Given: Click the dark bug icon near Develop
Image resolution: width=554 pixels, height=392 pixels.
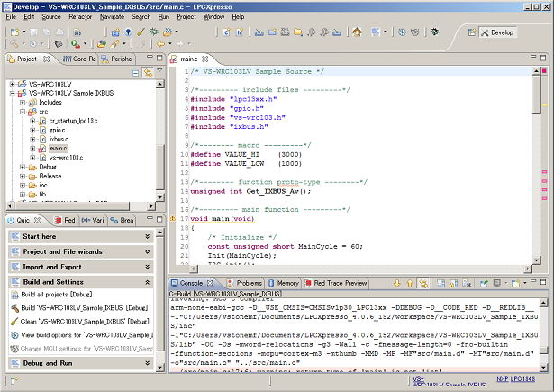Looking at the screenshot, I should [435, 32].
